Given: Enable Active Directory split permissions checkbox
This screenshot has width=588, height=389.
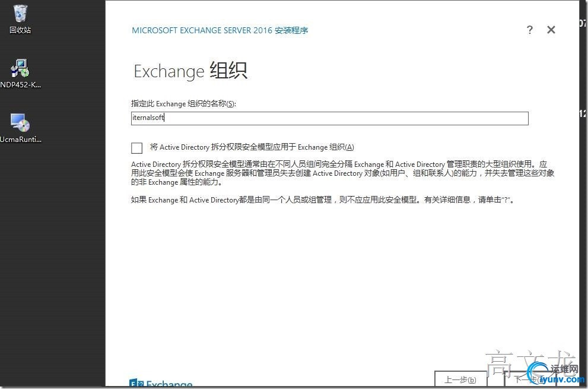Looking at the screenshot, I should 137,148.
